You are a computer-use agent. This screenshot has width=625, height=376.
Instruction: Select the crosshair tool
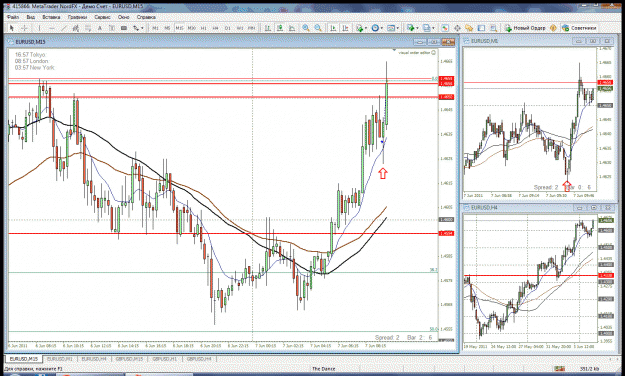24,28
